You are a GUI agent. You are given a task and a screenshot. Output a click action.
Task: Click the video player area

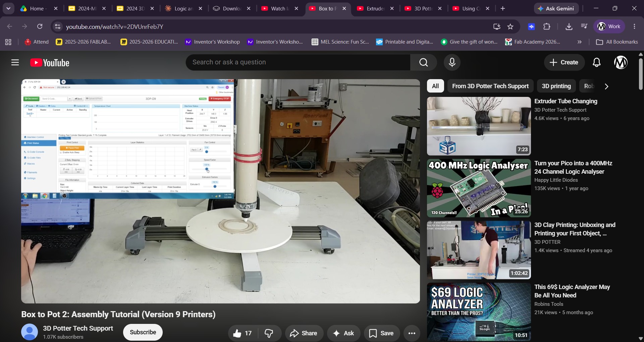point(220,191)
